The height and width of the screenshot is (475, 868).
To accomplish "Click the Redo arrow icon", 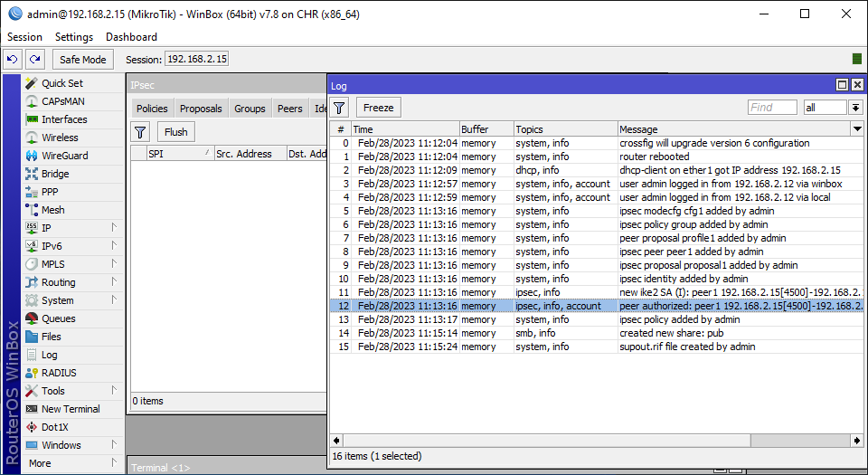I will 35,59.
